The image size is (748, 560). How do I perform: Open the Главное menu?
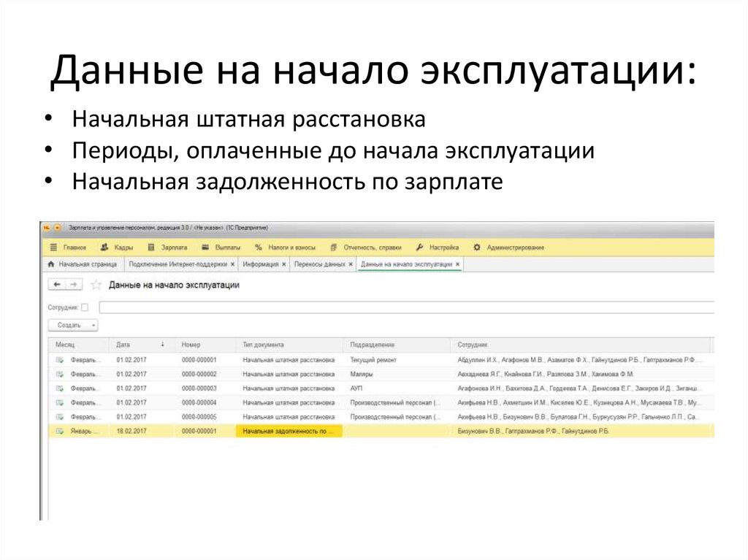(73, 248)
